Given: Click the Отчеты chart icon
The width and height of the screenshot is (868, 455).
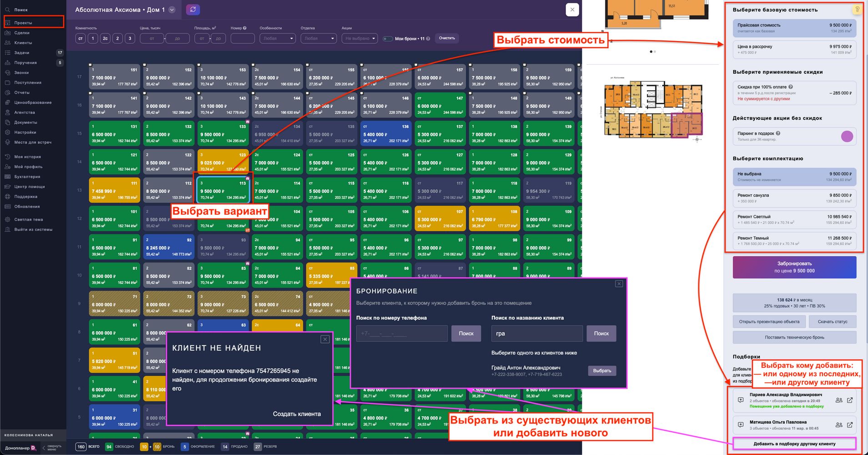Looking at the screenshot, I should [x=8, y=92].
